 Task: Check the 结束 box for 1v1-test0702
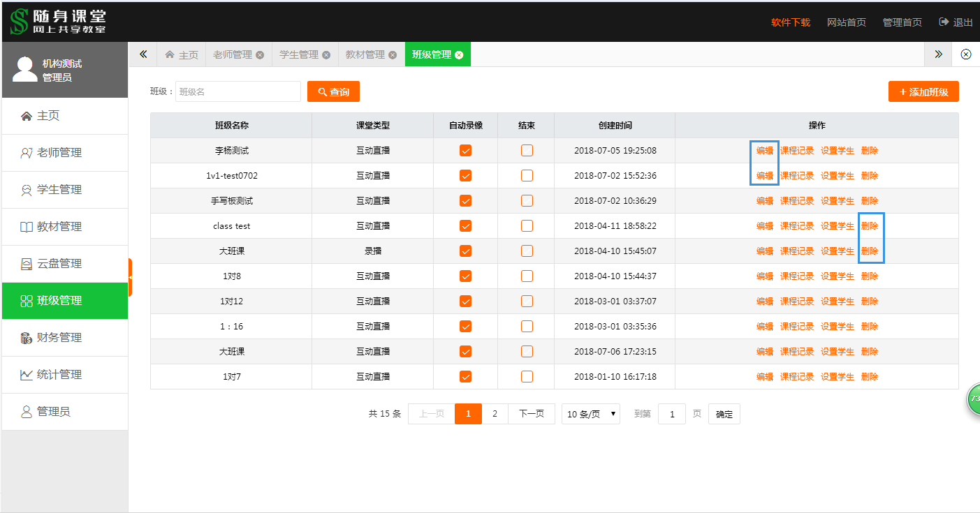pos(527,176)
